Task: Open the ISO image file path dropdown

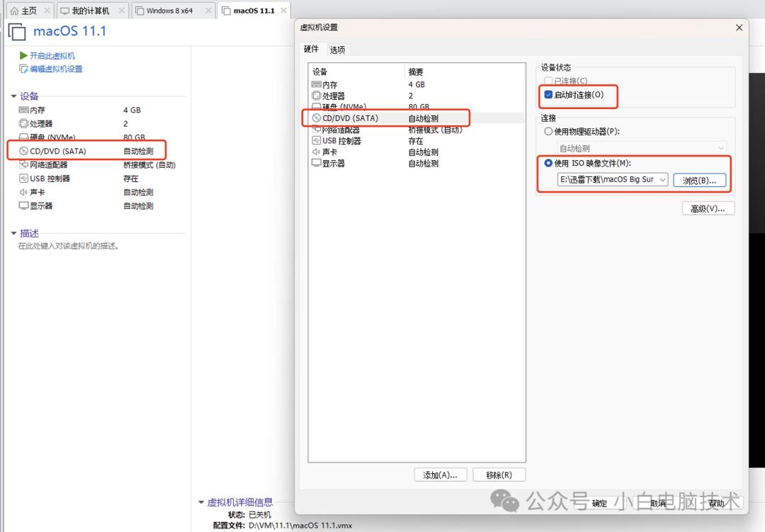Action: (664, 180)
